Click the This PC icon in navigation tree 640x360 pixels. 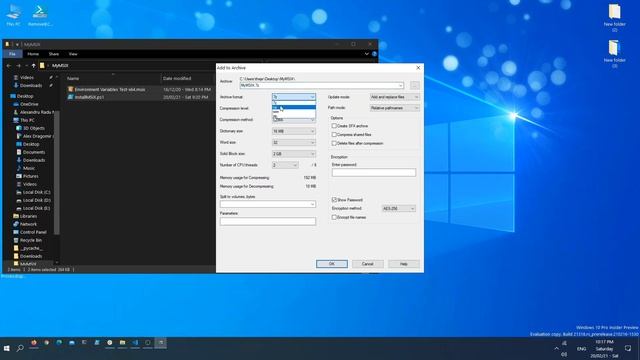coord(16,120)
